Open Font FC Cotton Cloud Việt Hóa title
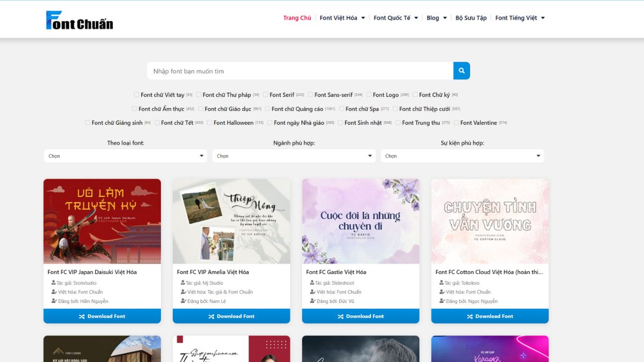The height and width of the screenshot is (362, 644). click(x=489, y=272)
